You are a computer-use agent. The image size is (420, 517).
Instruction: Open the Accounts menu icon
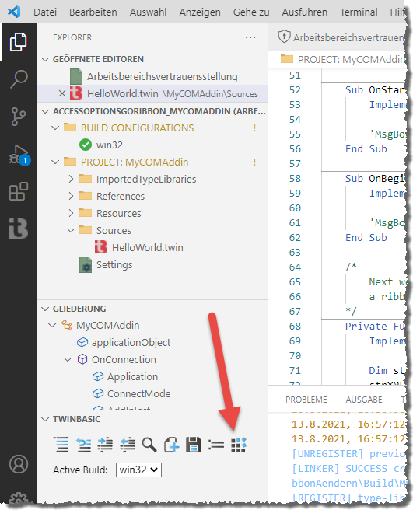click(19, 464)
